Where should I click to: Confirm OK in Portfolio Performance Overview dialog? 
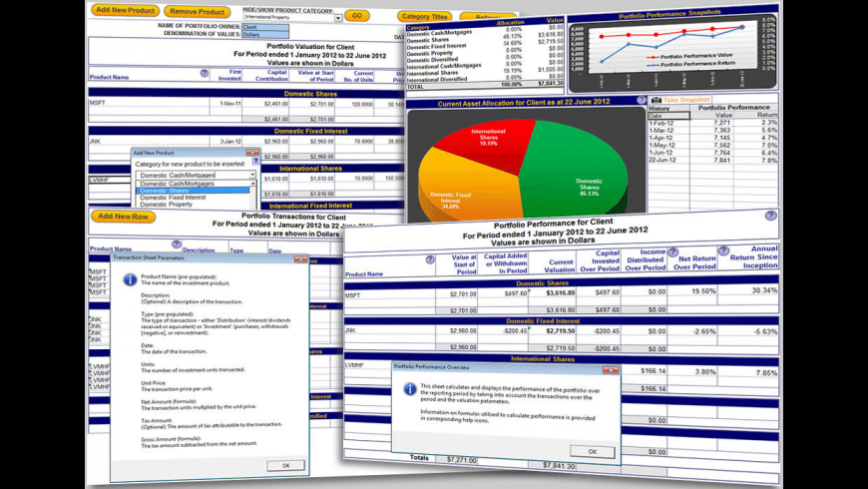[x=593, y=451]
